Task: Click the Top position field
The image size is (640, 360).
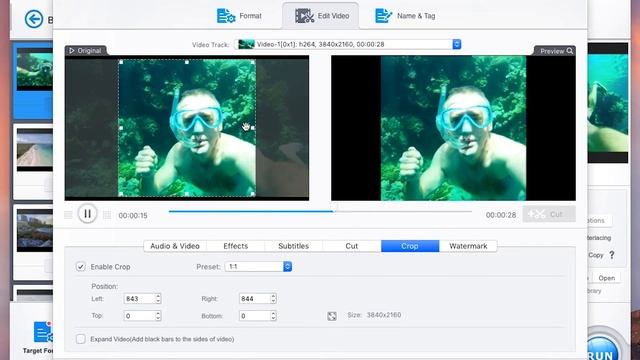Action: click(x=139, y=316)
